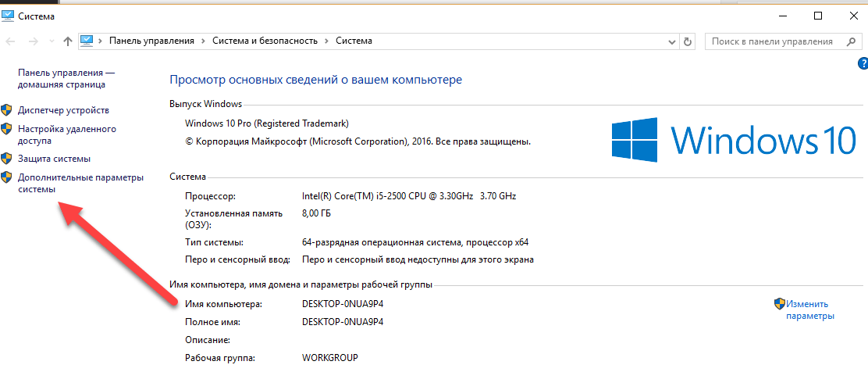The height and width of the screenshot is (372, 868).
Task: Open Защита системы link
Action: (55, 159)
